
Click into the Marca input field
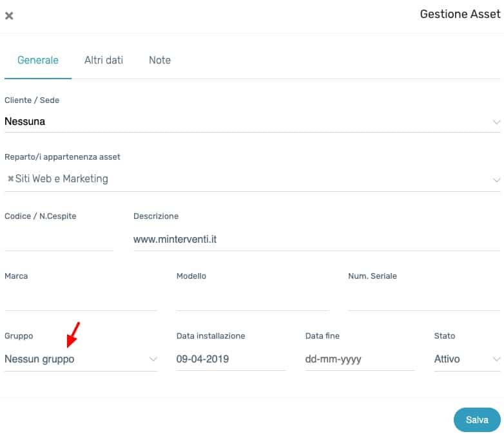tap(81, 299)
